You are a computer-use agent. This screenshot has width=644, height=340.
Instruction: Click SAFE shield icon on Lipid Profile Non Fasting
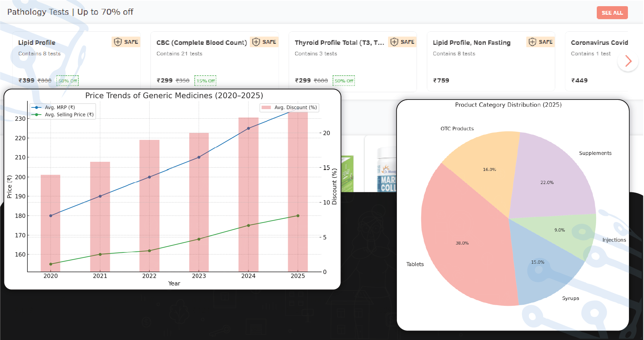(x=532, y=42)
